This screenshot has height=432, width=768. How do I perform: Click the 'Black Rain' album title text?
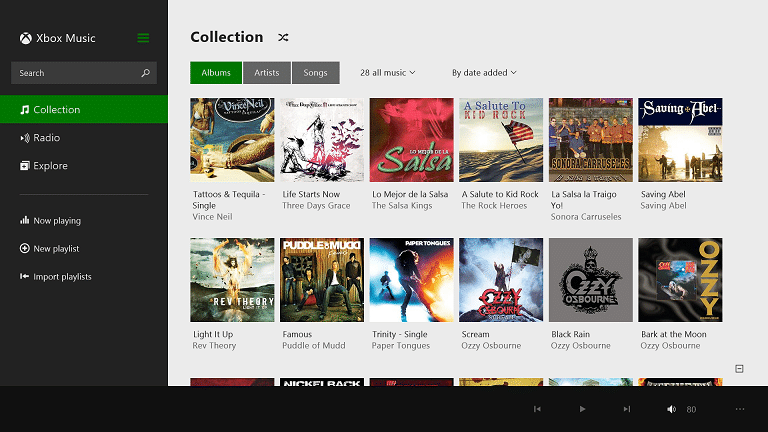pyautogui.click(x=571, y=334)
